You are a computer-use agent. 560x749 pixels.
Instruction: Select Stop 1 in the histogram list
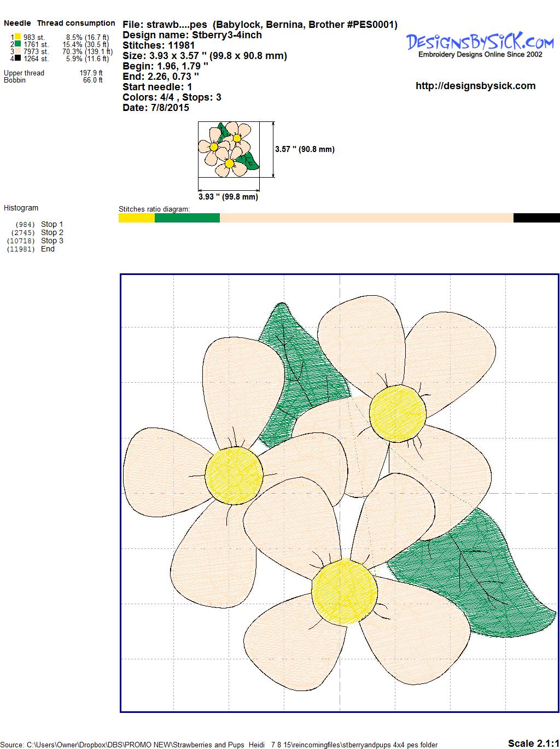52,224
